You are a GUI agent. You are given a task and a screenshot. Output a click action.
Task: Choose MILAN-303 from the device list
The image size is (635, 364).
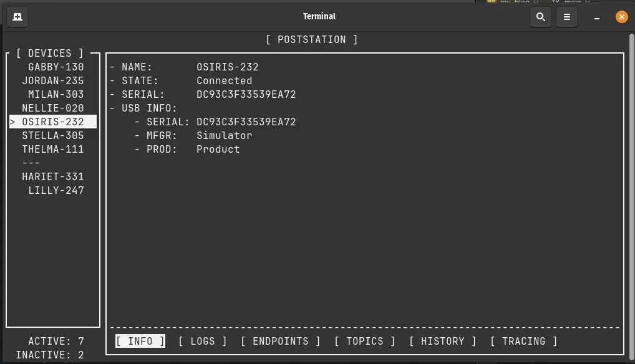click(x=56, y=94)
